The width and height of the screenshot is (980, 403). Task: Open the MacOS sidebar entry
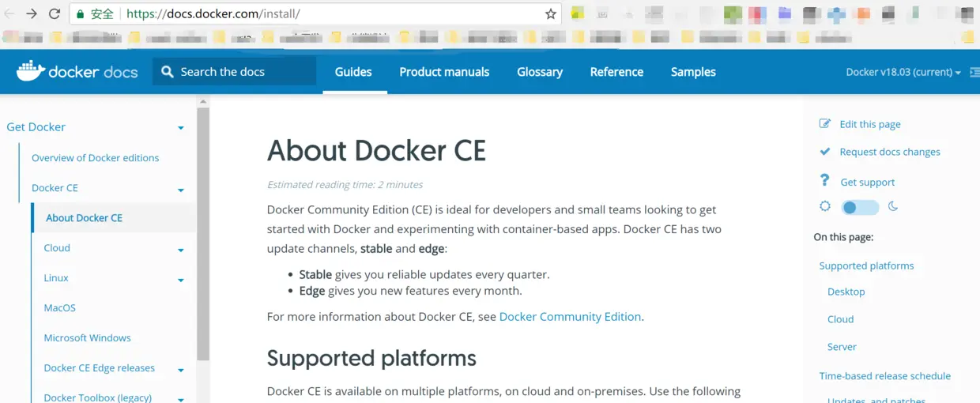tap(60, 307)
